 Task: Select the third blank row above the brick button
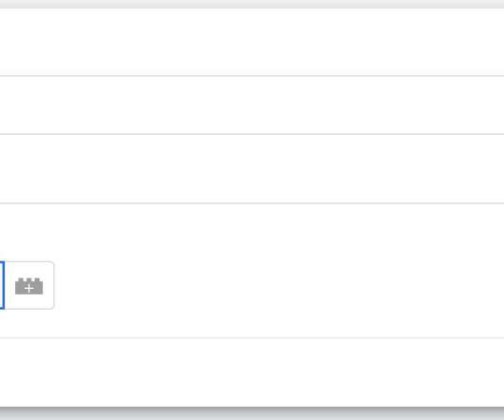(x=252, y=168)
